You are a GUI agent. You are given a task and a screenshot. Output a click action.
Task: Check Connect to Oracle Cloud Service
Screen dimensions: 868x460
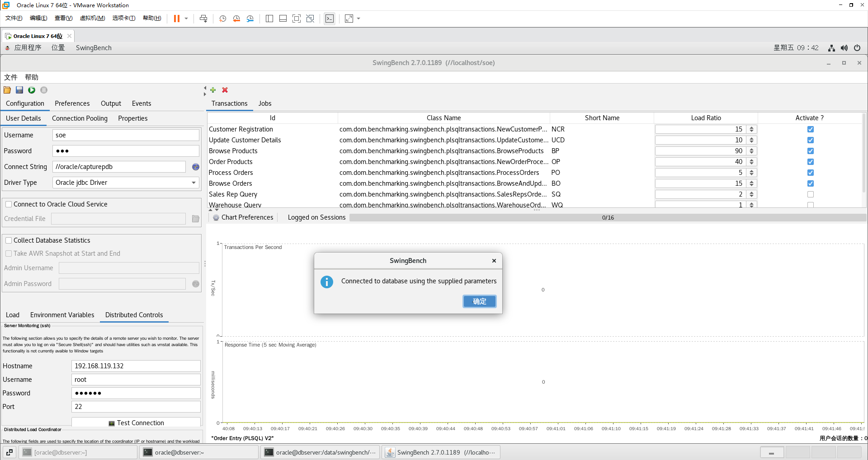pyautogui.click(x=9, y=204)
